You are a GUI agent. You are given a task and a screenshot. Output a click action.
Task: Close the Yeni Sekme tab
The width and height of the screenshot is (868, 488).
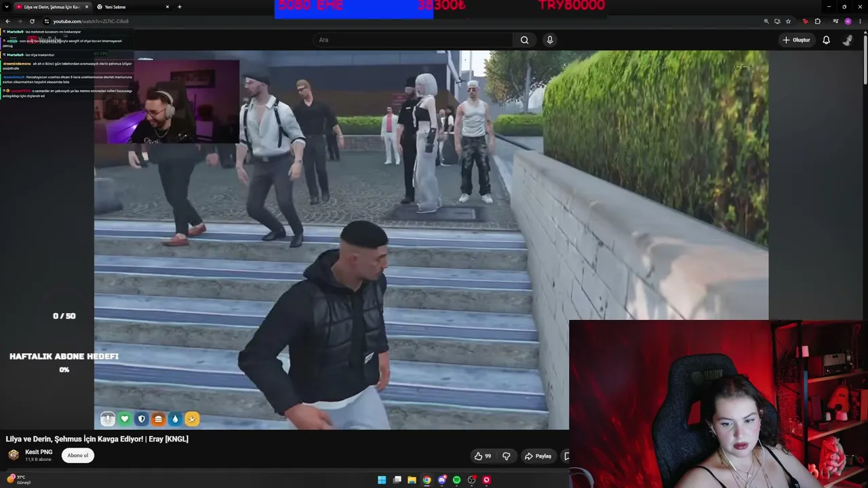click(167, 7)
